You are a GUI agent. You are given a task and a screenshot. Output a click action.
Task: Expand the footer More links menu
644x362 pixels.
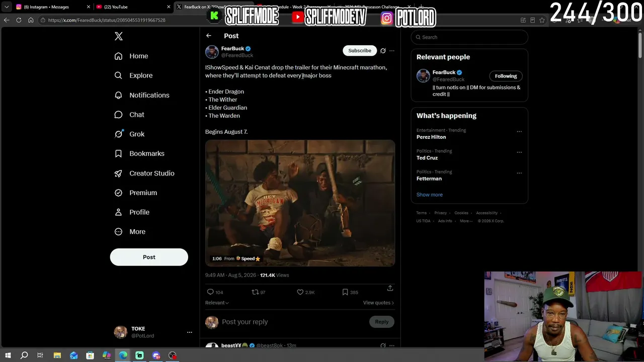[x=466, y=221]
